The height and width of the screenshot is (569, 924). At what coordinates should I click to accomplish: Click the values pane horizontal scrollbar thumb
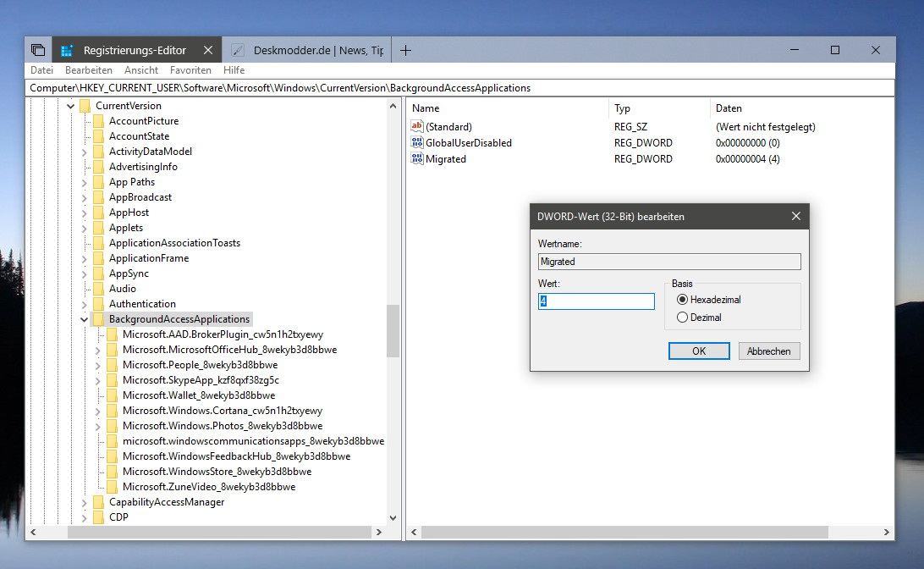[x=625, y=533]
